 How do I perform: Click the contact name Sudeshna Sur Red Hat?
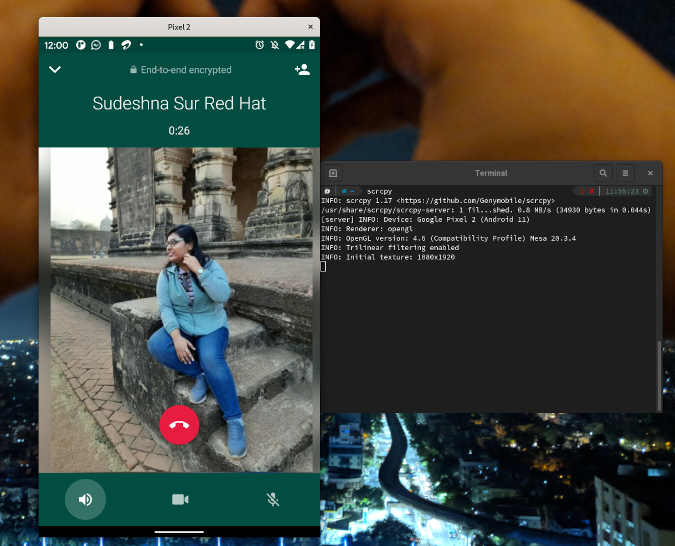click(179, 103)
